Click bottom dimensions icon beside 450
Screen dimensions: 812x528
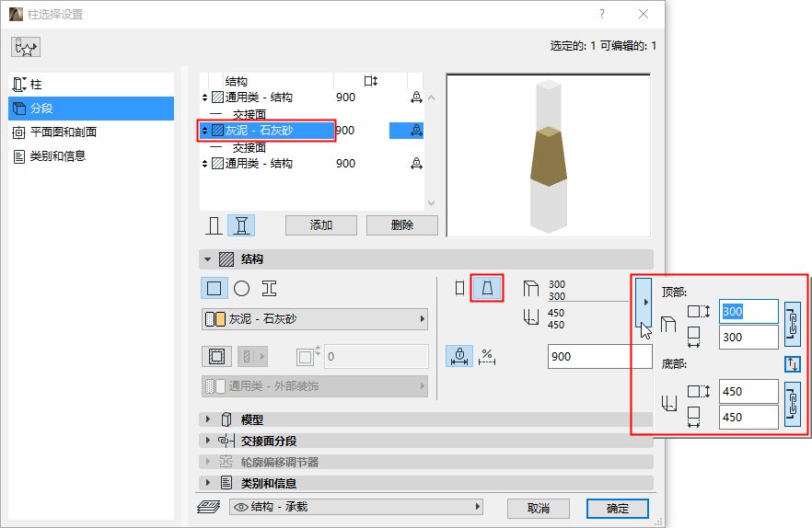[531, 316]
